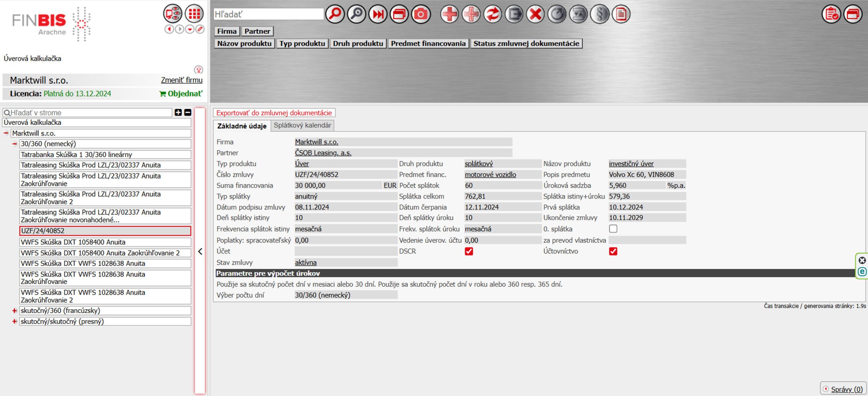
Task: Select Tatrabanka Skúška 1 30/360 lineárny
Action: pyautogui.click(x=105, y=155)
